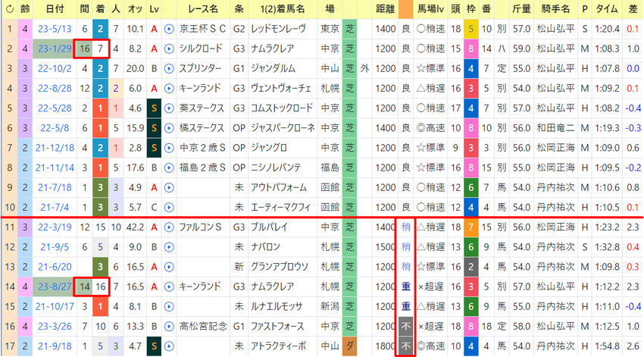Screen dimensions: 644x357
Task: Select winner name レッドモンレーヴ
Action: (279, 29)
